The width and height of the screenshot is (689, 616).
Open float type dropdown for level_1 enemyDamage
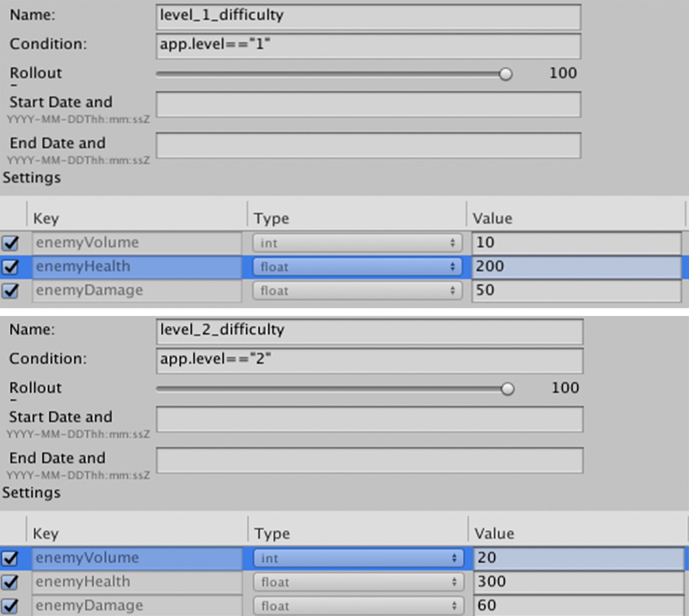pyautogui.click(x=357, y=291)
